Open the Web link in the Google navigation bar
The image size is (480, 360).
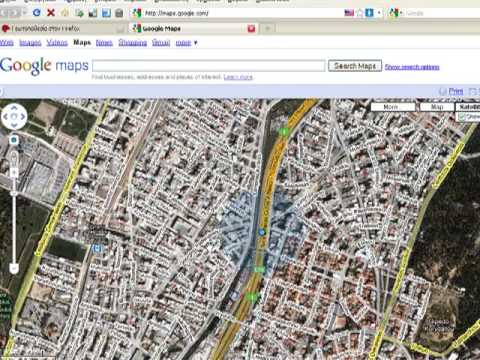pos(7,43)
